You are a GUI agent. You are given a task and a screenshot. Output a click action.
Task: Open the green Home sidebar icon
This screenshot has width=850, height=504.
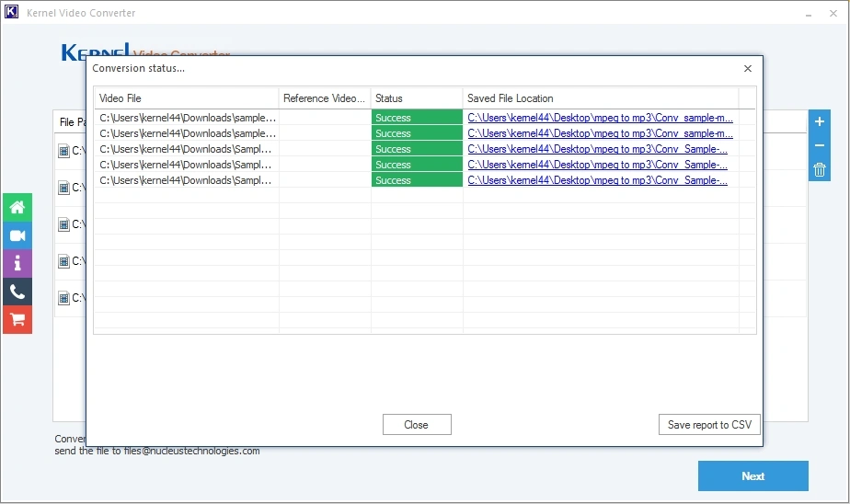coord(17,207)
